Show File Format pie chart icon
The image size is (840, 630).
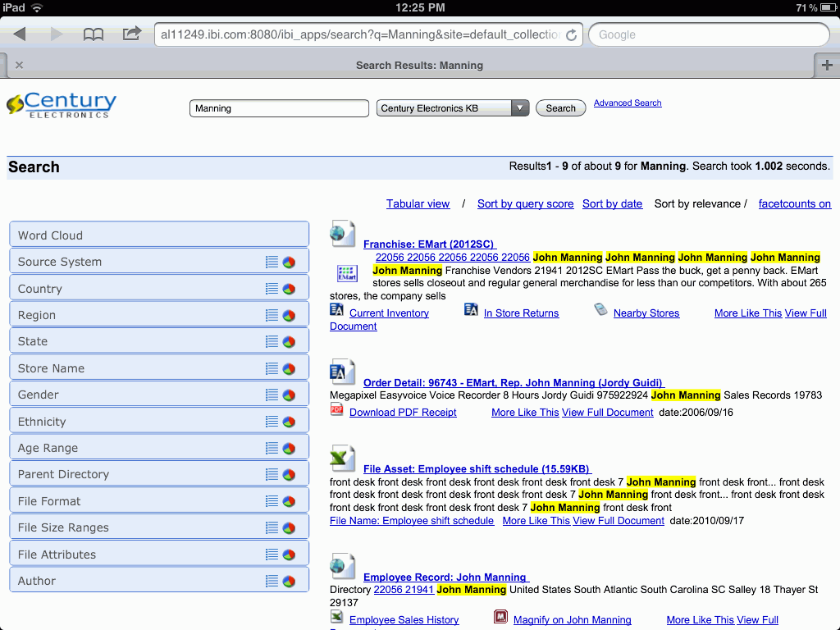pos(290,501)
